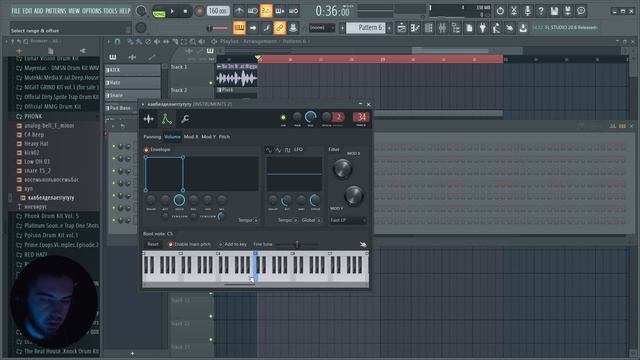Open the Pattern 6 selector
Image resolution: width=640 pixels, height=360 pixels.
(x=366, y=28)
